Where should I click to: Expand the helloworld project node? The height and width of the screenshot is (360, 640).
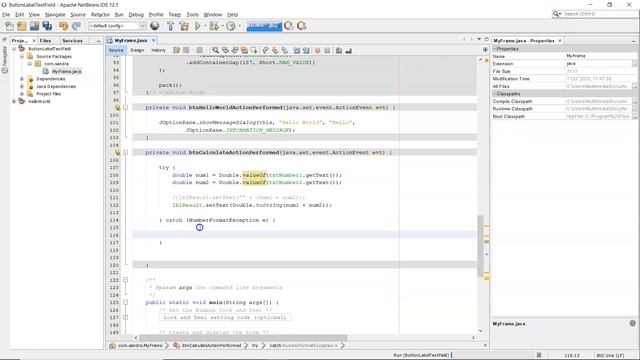tap(14, 101)
